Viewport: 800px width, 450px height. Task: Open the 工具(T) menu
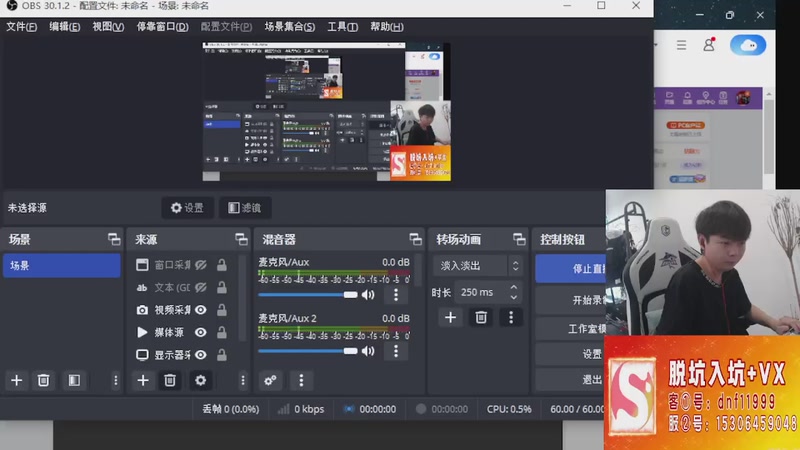(342, 27)
